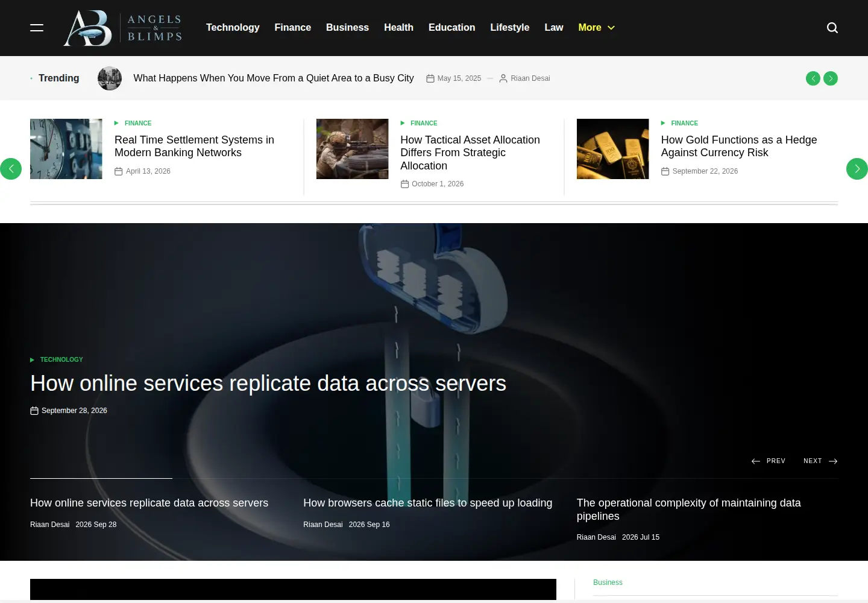Click Riaan Desai author link in trending bar

530,78
